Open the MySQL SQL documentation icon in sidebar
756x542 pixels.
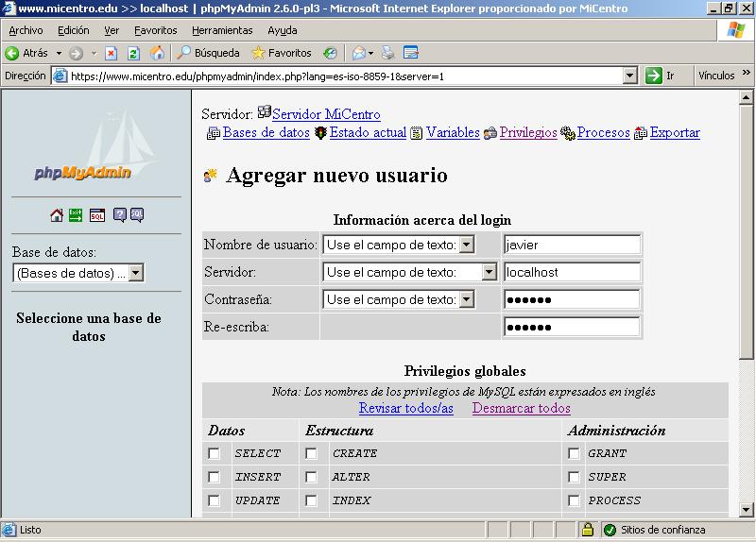[x=137, y=215]
